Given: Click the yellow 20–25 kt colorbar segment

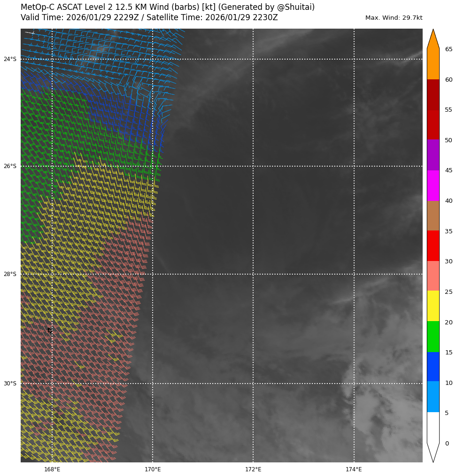Looking at the screenshot, I should coord(433,306).
